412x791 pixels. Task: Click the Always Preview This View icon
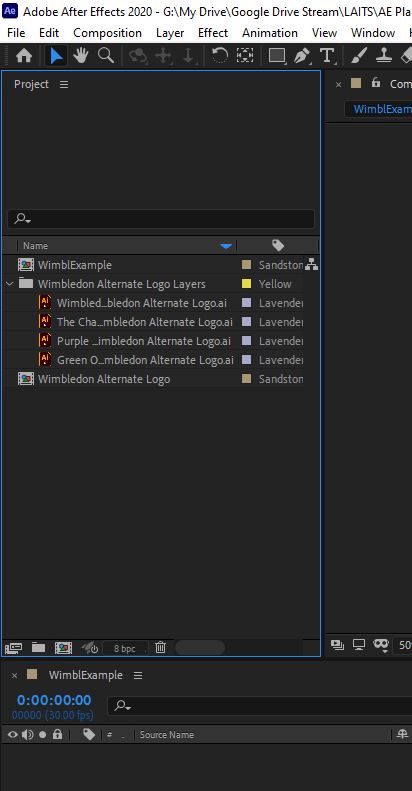pos(337,645)
